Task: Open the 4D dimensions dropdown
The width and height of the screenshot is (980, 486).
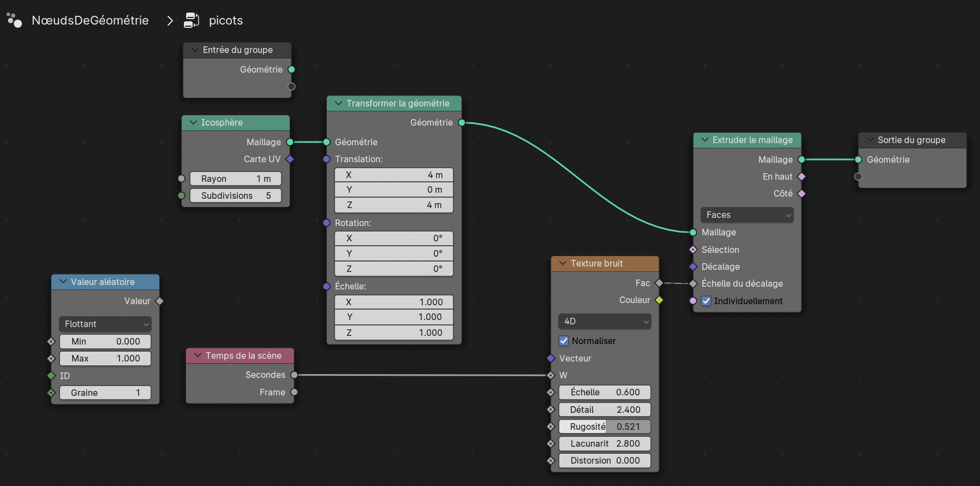Action: click(605, 321)
